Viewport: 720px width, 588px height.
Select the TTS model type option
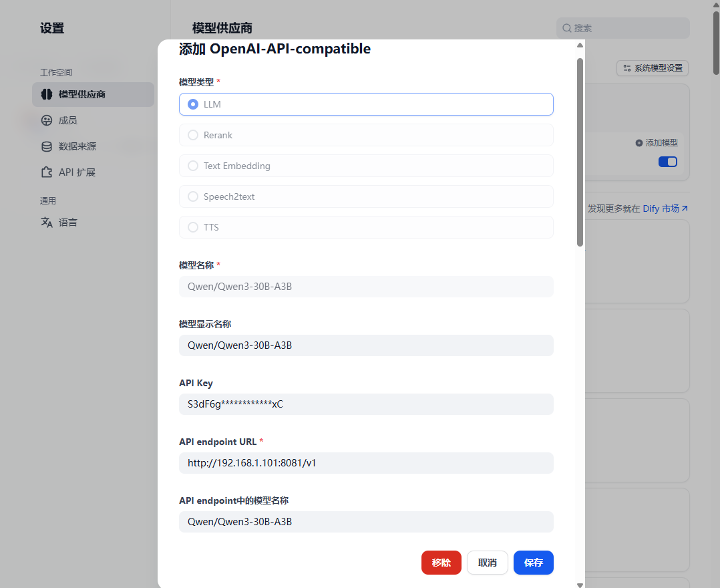coord(366,227)
